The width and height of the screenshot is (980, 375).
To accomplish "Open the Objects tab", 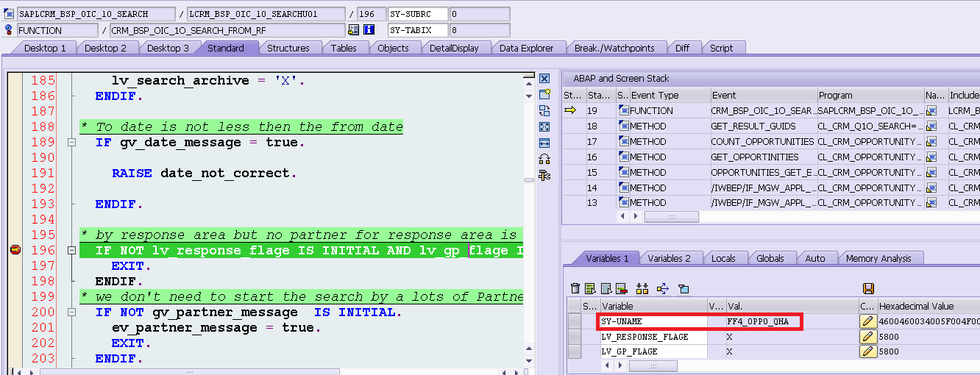I will coord(394,48).
